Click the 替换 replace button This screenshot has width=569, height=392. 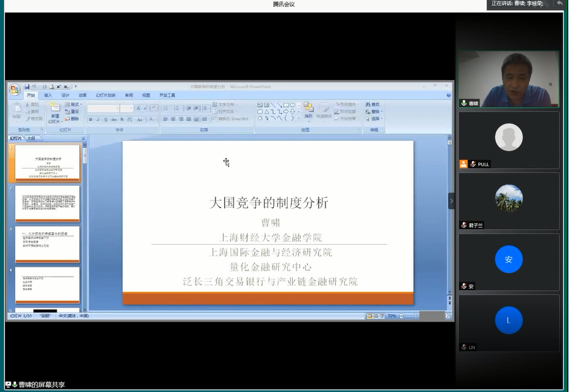[376, 111]
